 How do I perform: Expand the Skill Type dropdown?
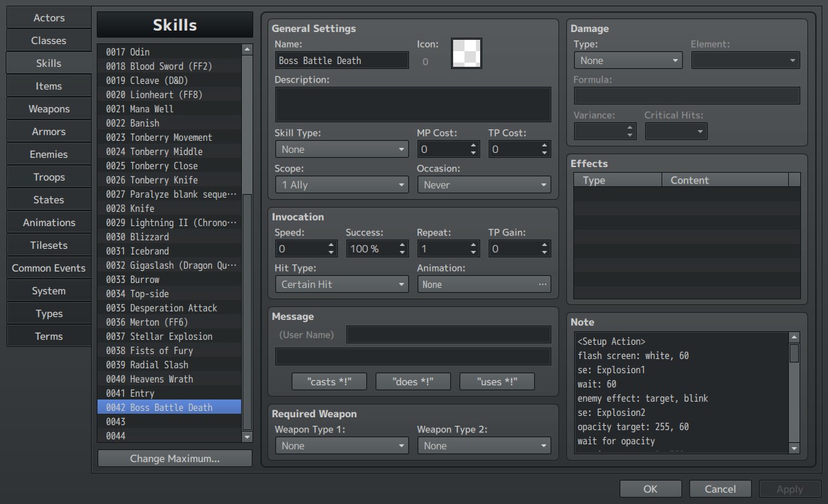pyautogui.click(x=341, y=149)
